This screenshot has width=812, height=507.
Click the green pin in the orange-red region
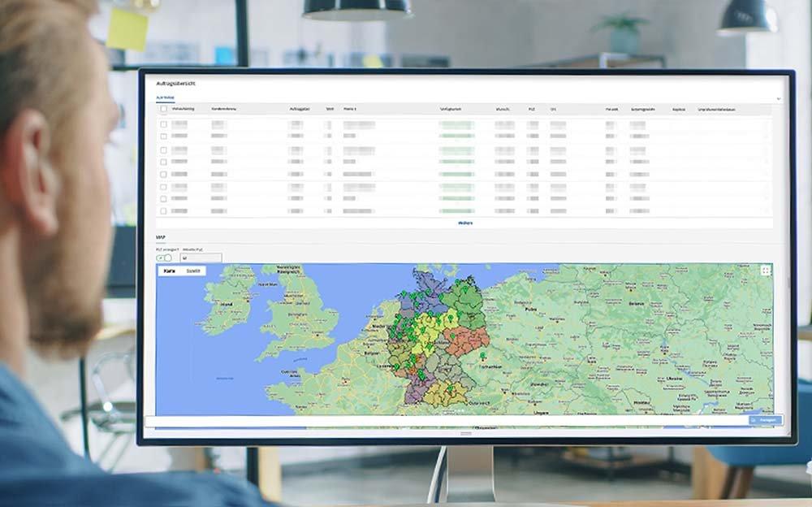click(452, 336)
